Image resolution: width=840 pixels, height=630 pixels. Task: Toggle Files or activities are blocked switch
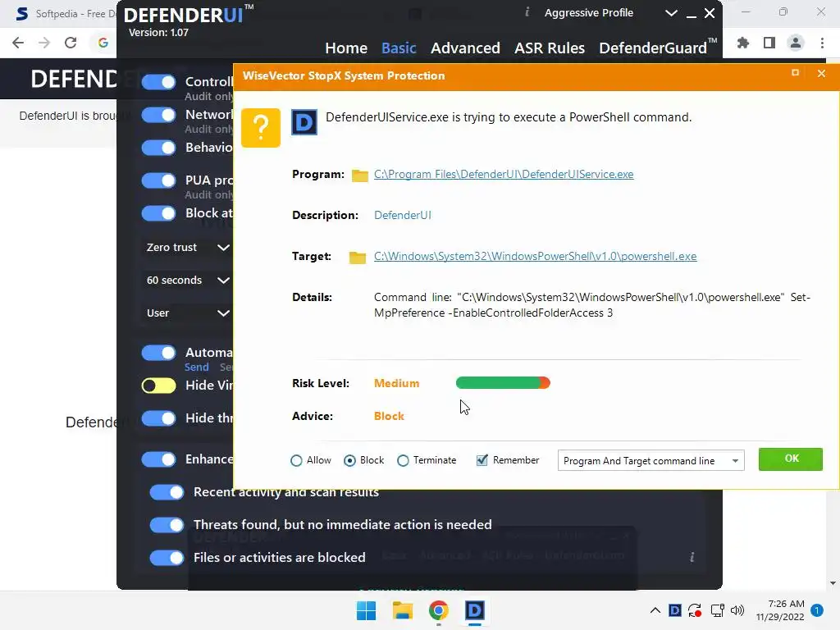coord(167,558)
